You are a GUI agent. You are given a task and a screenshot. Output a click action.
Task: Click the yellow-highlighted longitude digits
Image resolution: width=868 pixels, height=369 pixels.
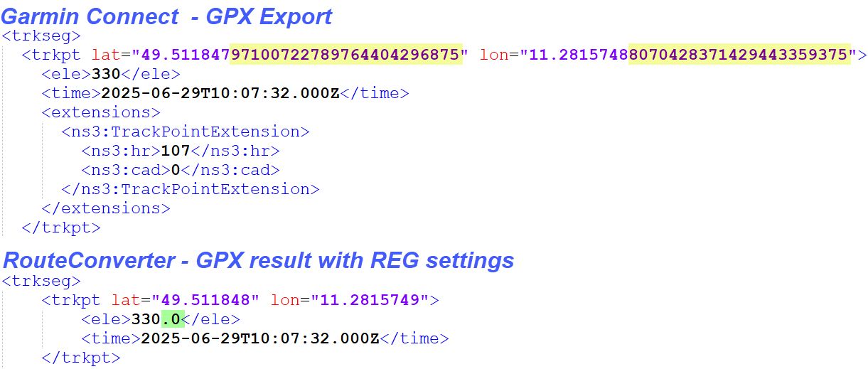pos(739,55)
